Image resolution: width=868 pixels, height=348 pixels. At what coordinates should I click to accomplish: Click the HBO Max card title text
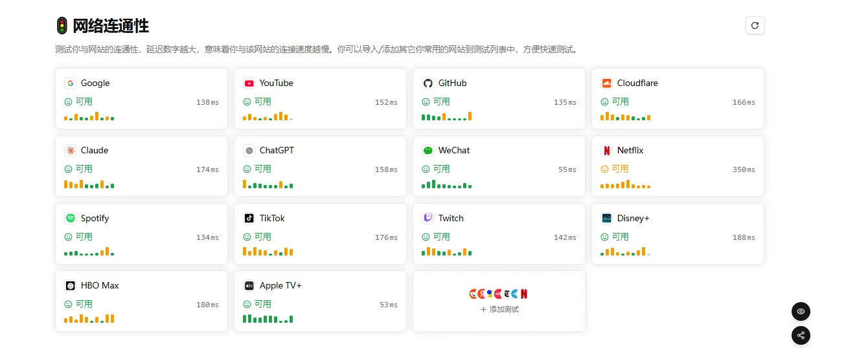point(100,285)
